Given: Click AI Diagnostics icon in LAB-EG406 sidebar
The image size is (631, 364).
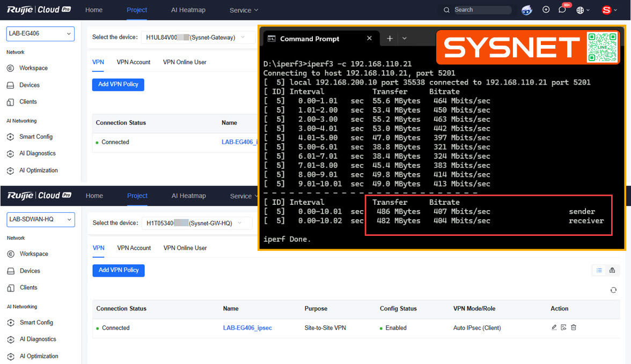Looking at the screenshot, I should (x=11, y=154).
